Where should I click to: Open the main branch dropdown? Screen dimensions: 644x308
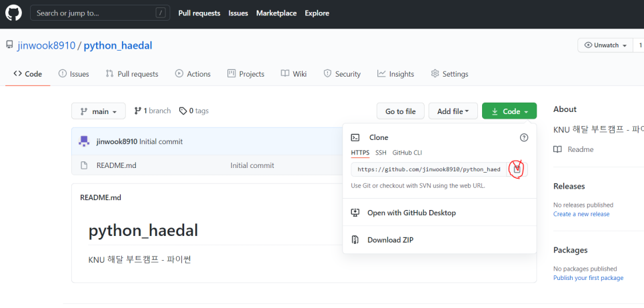[99, 111]
